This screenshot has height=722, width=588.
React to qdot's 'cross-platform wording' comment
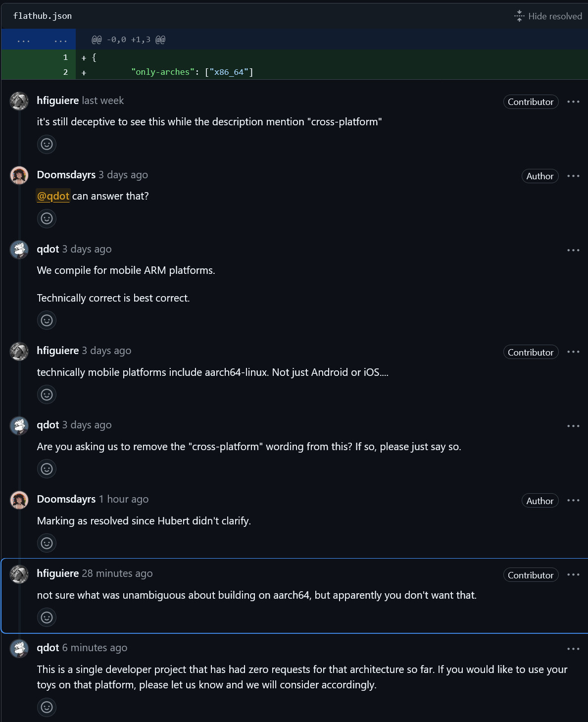click(x=47, y=469)
